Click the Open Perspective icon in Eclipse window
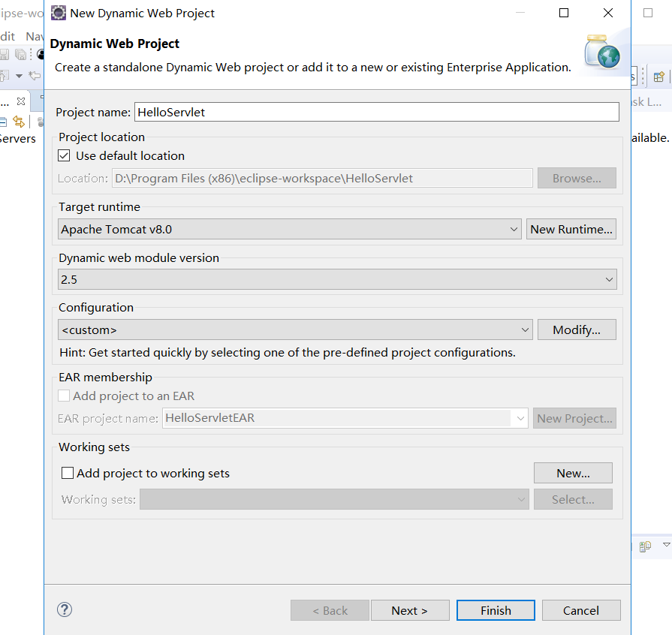The width and height of the screenshot is (672, 635). (x=658, y=77)
